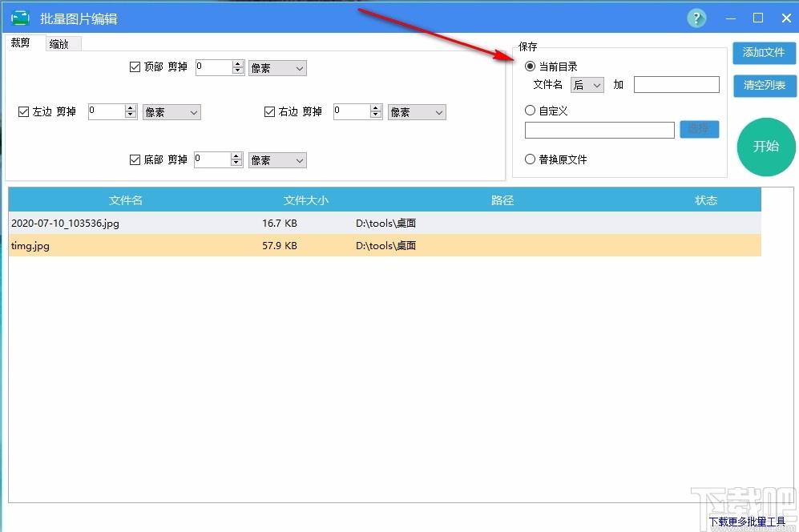799x532 pixels.
Task: Select the 自定义 radio option
Action: 530,110
